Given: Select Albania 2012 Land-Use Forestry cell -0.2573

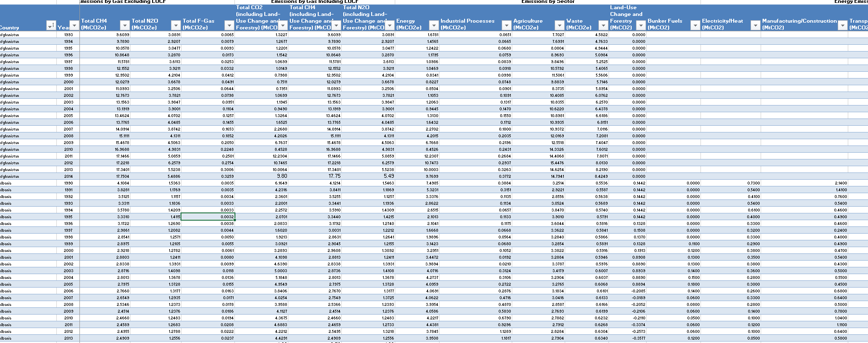Looking at the screenshot, I should tap(628, 331).
